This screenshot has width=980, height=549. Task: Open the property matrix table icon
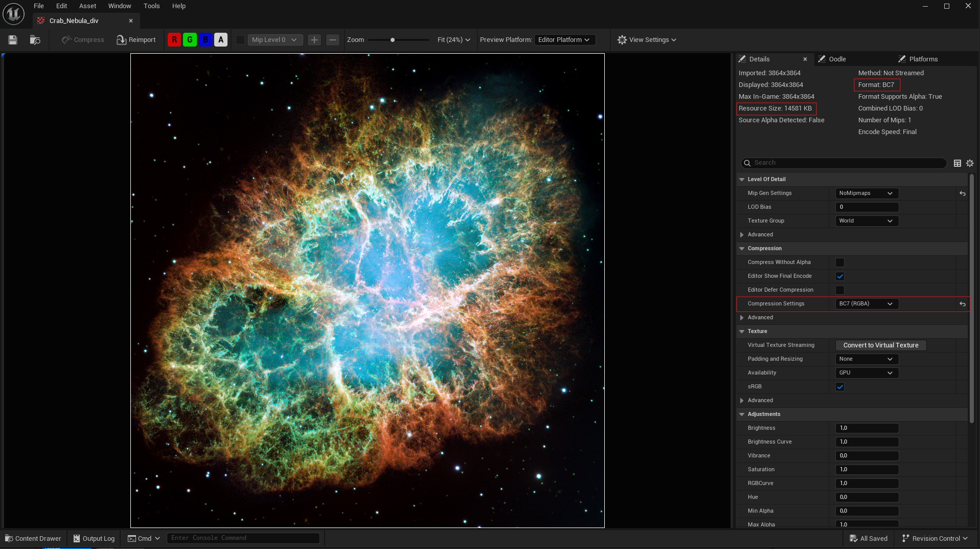tap(958, 163)
